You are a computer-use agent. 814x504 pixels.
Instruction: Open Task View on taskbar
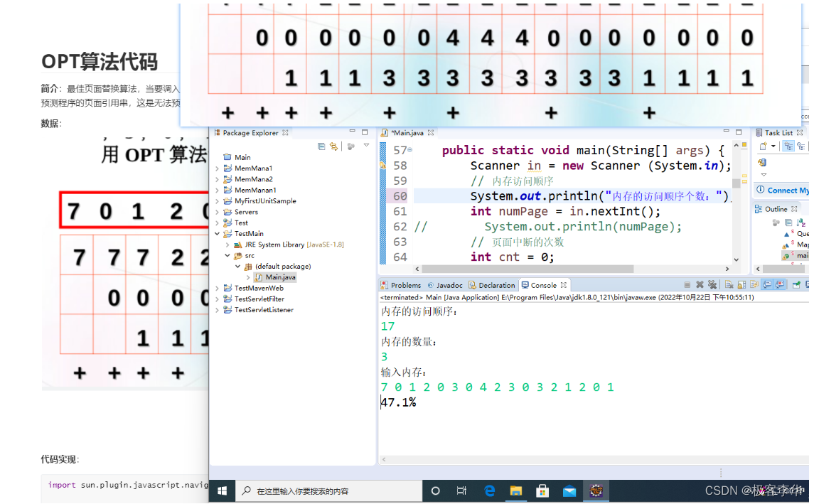(461, 491)
